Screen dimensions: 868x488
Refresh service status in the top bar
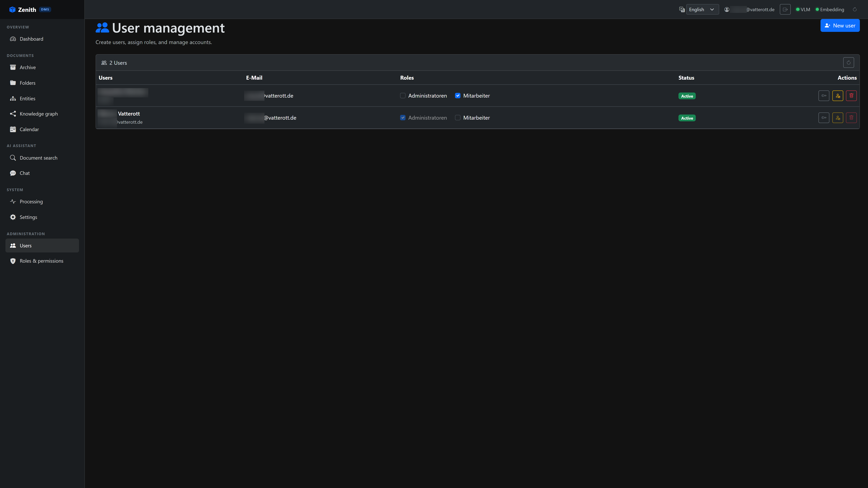pyautogui.click(x=854, y=9)
